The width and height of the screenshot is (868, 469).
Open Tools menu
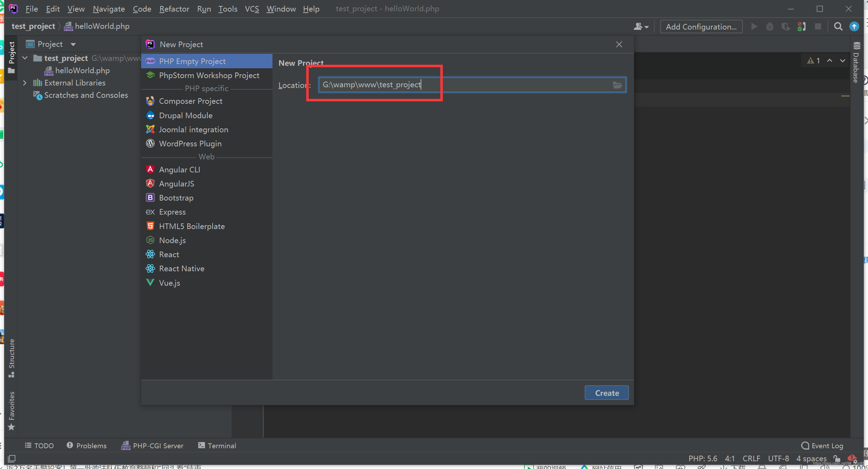point(228,9)
